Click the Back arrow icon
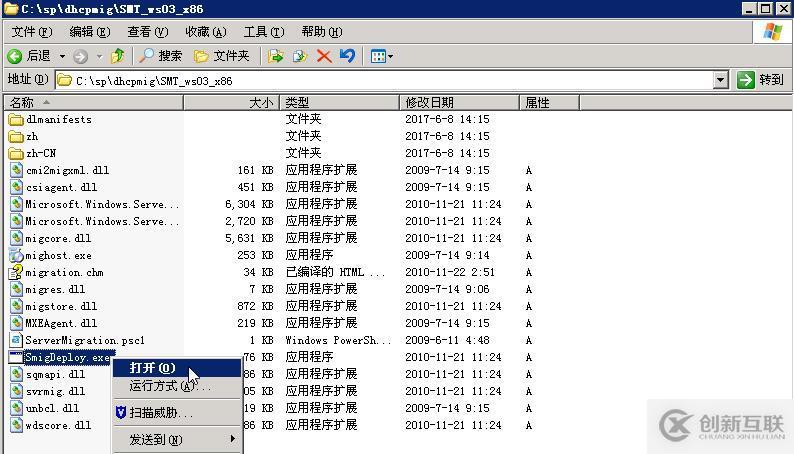Screen dimensions: 794x454 click(x=15, y=56)
